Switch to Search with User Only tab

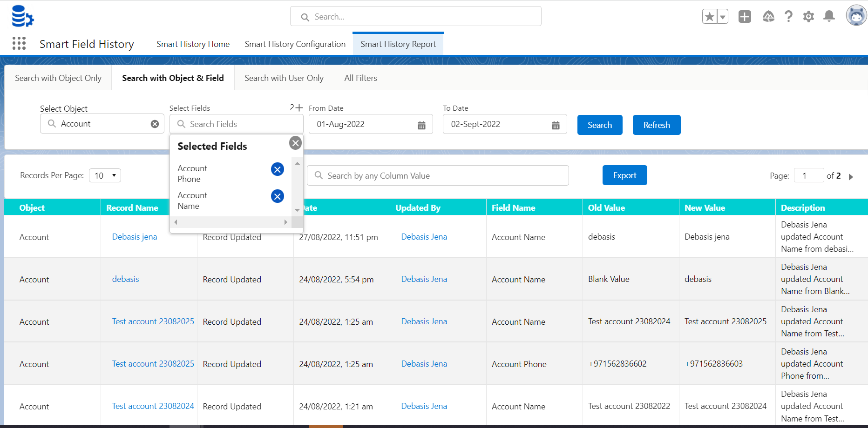(284, 78)
